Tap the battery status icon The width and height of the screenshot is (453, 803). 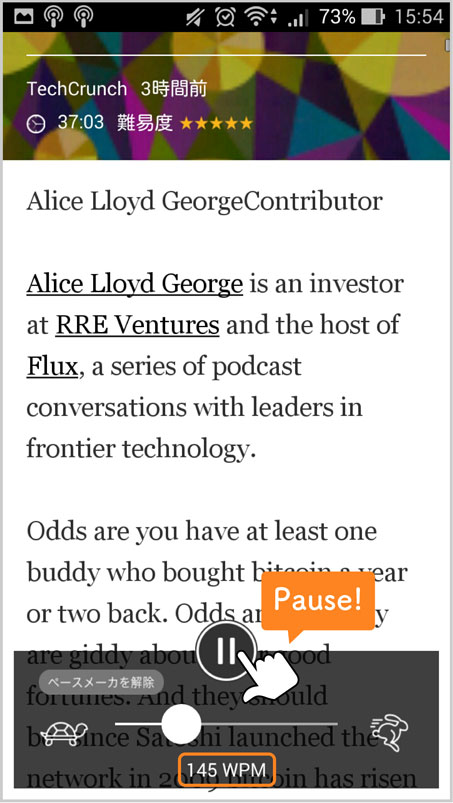[372, 17]
